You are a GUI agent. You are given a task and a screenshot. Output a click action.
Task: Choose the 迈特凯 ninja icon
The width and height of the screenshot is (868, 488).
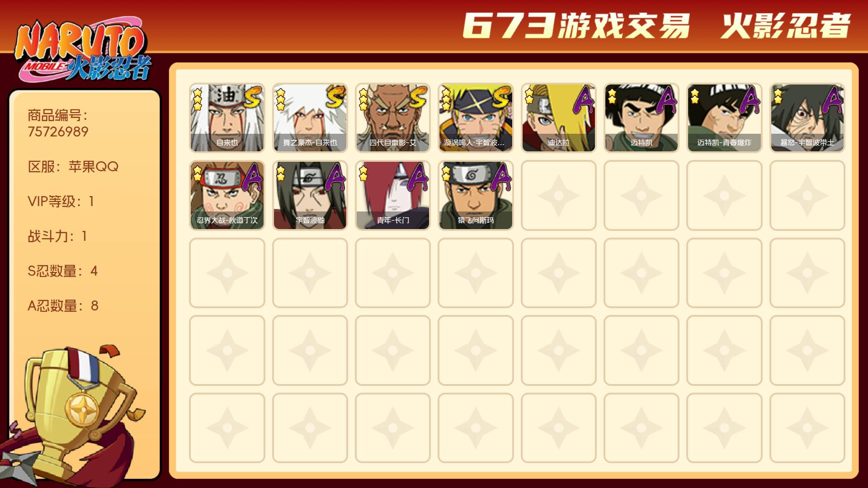(x=641, y=118)
